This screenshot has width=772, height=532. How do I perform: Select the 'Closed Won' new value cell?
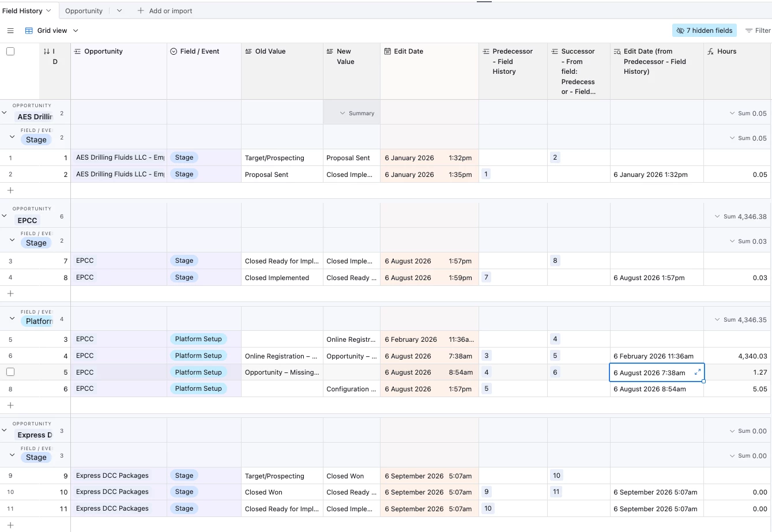[x=352, y=476]
